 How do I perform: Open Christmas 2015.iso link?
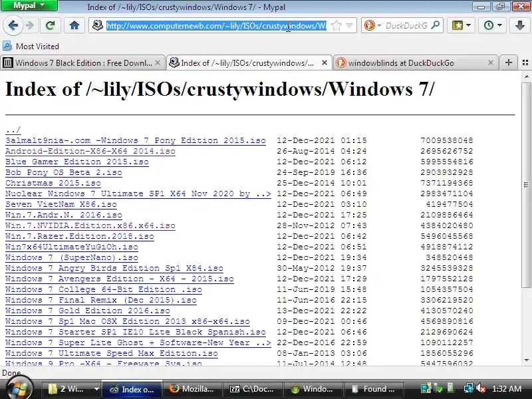click(x=53, y=184)
